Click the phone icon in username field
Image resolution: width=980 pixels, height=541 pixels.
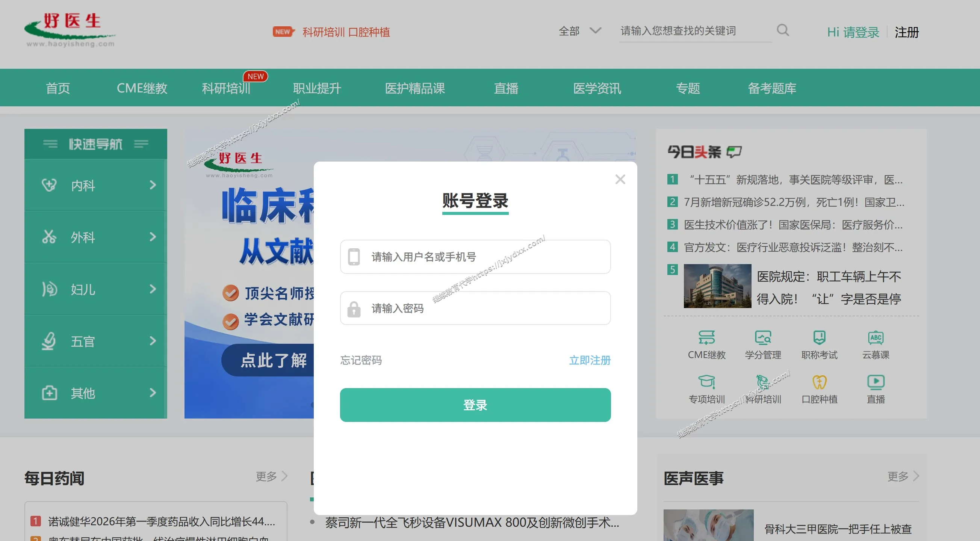(354, 257)
